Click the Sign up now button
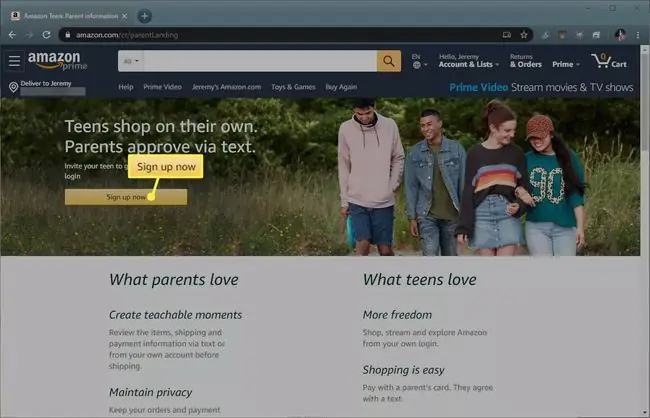The width and height of the screenshot is (650, 418). (126, 197)
